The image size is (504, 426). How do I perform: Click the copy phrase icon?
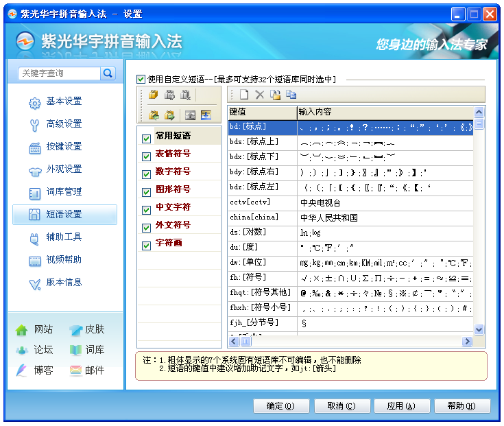[291, 94]
